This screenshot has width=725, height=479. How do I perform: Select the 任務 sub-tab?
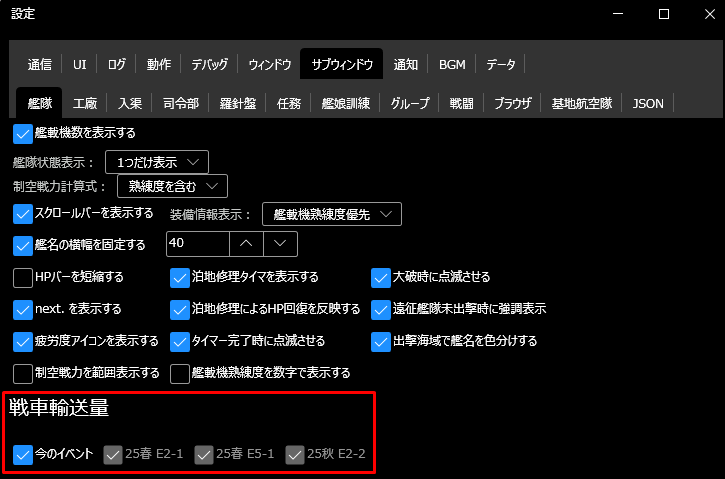(x=289, y=103)
